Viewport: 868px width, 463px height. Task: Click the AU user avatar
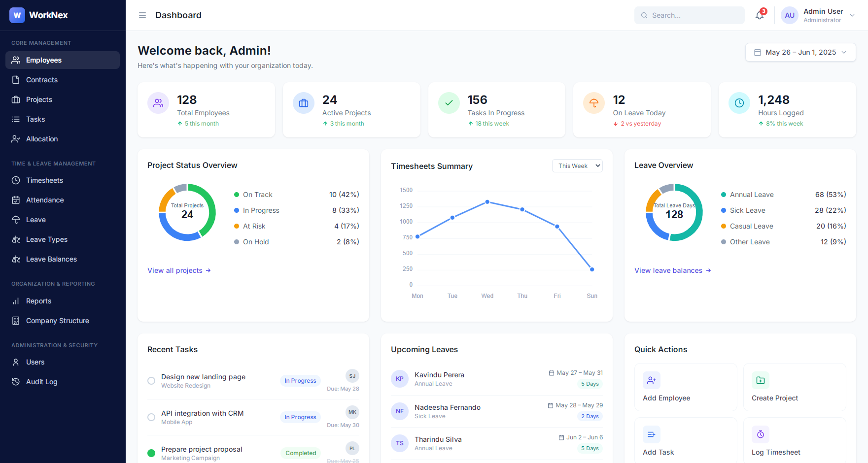(790, 15)
